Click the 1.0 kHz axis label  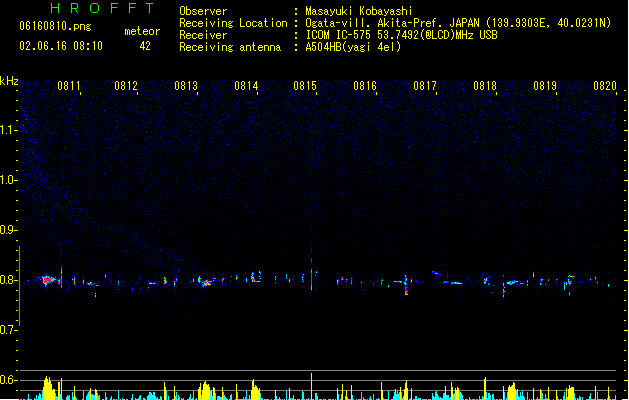point(8,180)
